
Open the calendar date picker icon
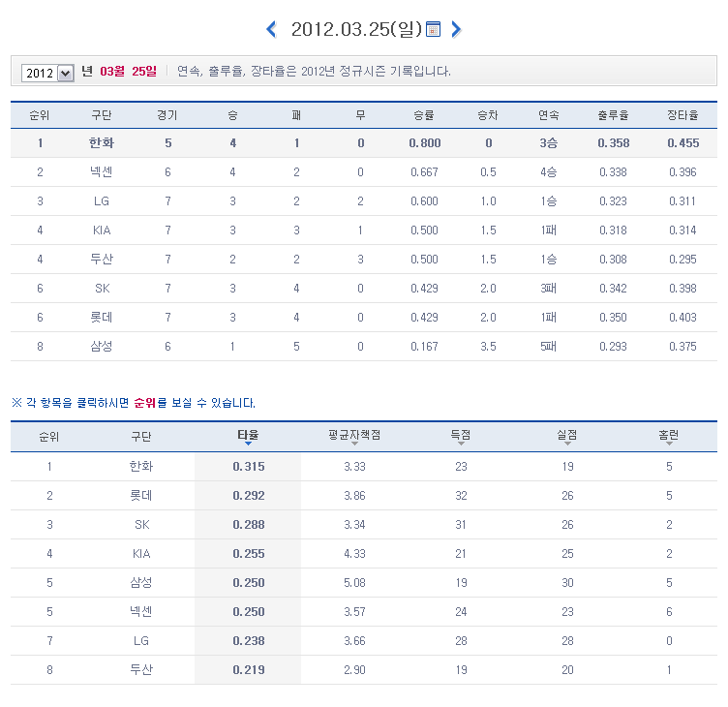click(433, 29)
